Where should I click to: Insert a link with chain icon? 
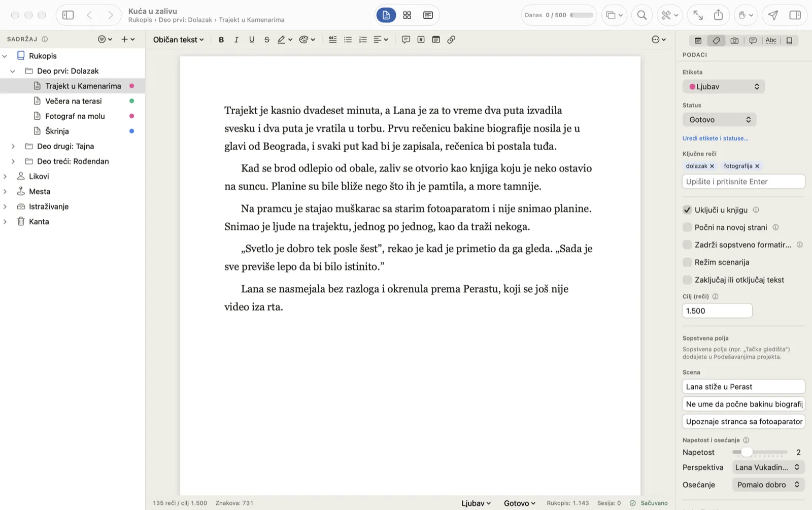(451, 40)
